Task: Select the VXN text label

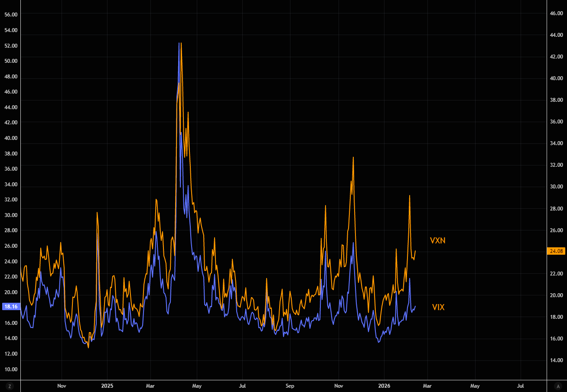Action: click(x=437, y=241)
